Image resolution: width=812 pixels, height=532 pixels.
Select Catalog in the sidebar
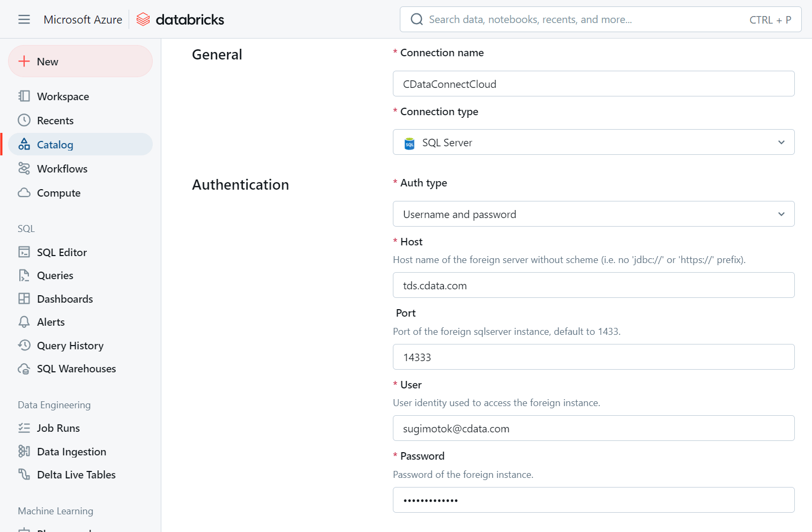[x=80, y=144]
